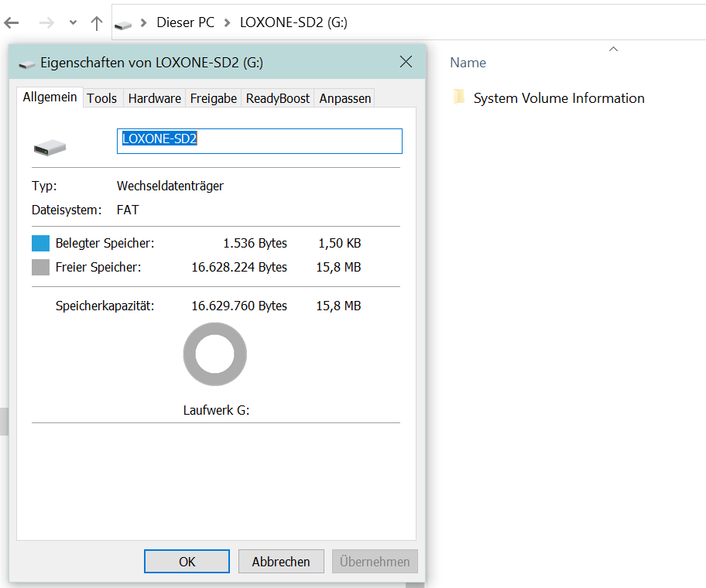Click the 1,50 KB used size
The width and height of the screenshot is (706, 588).
pyautogui.click(x=340, y=243)
